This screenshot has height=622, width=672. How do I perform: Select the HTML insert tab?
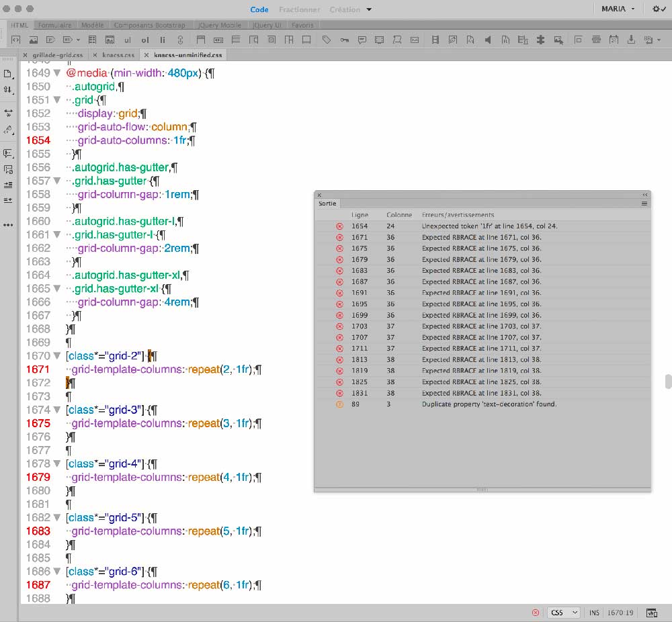[19, 26]
